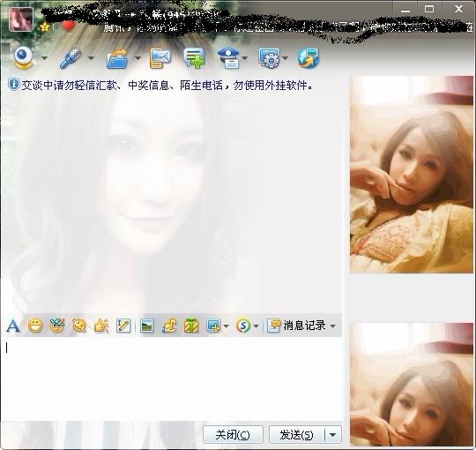Screen dimensions: 476x450
Task: Click the music sharing icon
Action: (x=169, y=326)
